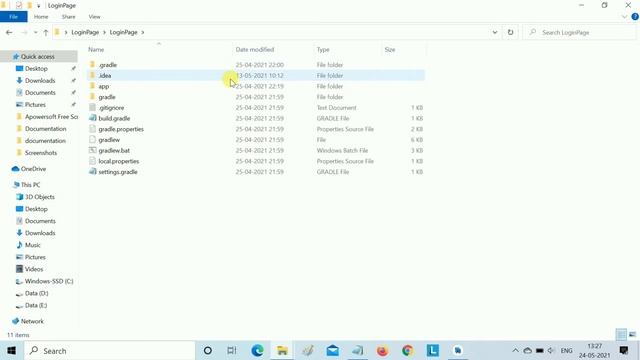640x360 pixels.
Task: Select the build.gradle file
Action: point(256,118)
